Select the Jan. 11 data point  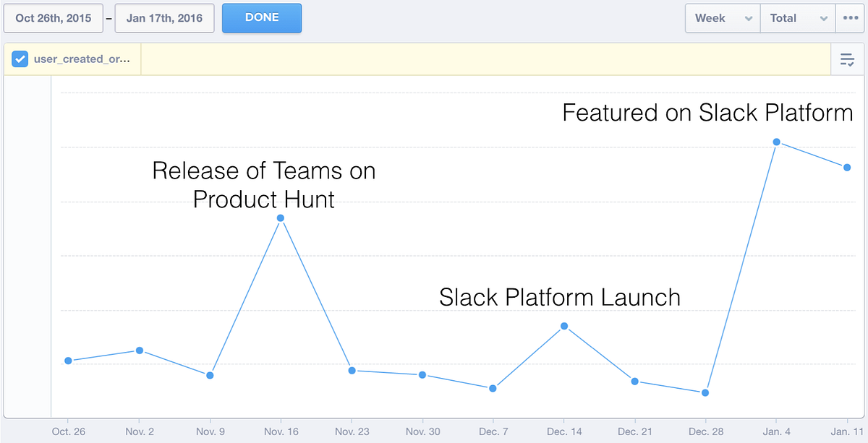point(846,167)
